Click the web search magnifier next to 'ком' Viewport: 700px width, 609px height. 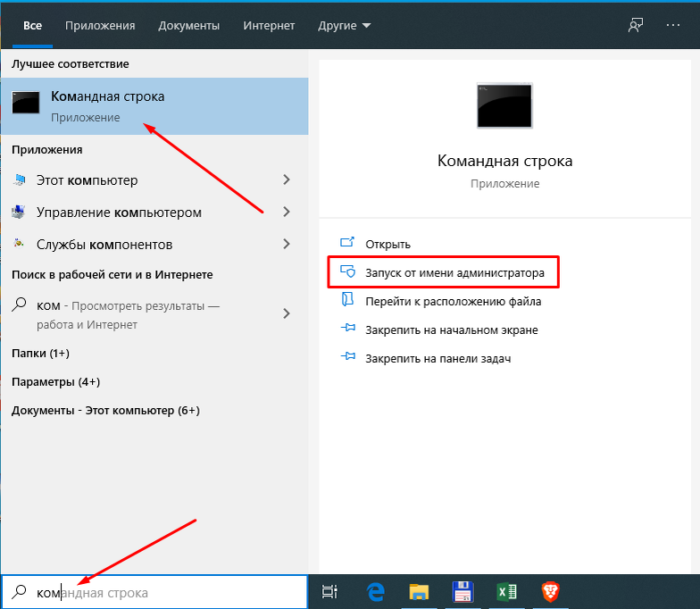(x=19, y=305)
